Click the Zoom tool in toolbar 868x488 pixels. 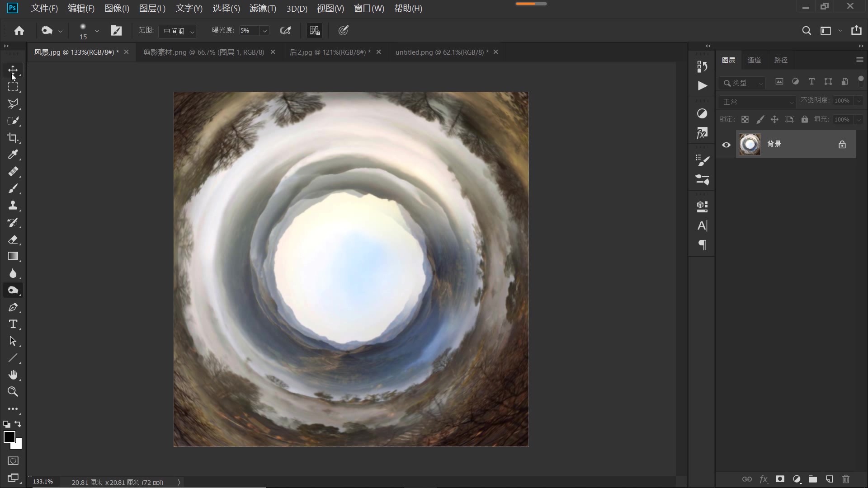coord(13,392)
